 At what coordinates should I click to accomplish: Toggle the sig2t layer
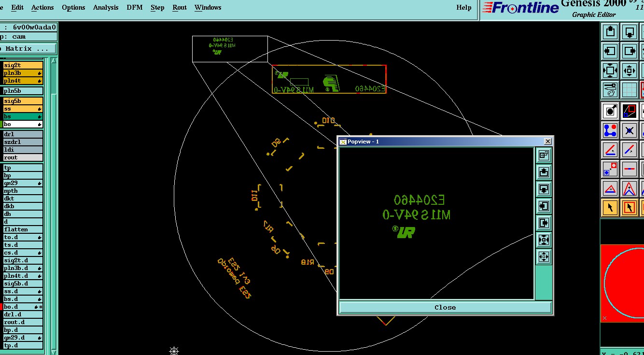[x=23, y=65]
